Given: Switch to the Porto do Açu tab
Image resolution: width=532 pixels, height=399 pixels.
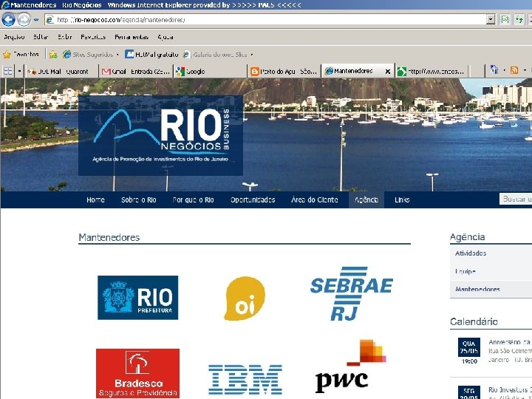Looking at the screenshot, I should [x=284, y=71].
